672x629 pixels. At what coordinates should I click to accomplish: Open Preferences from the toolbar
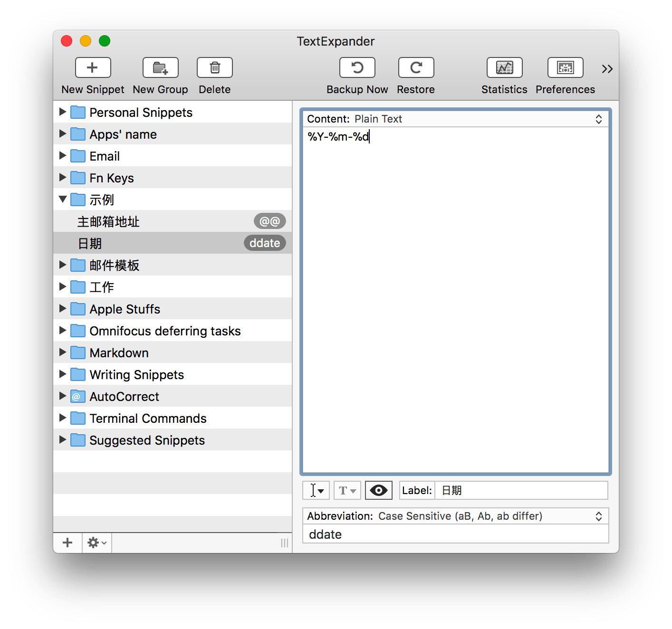(565, 68)
